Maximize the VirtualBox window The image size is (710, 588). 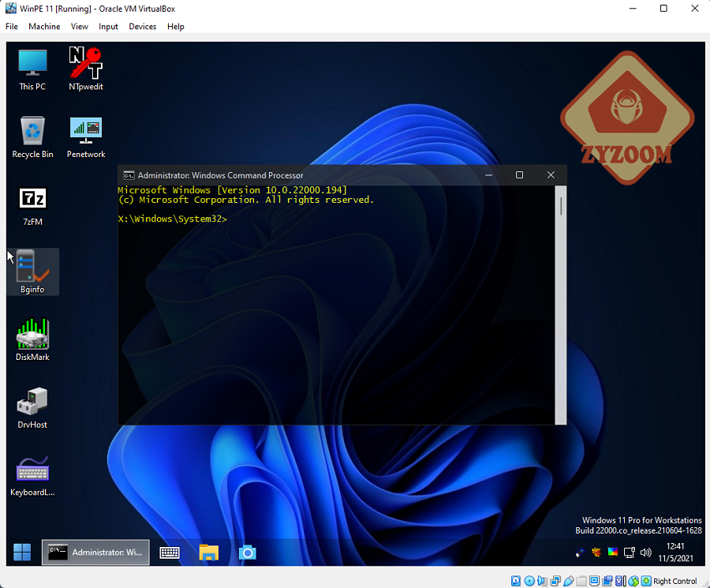(663, 9)
